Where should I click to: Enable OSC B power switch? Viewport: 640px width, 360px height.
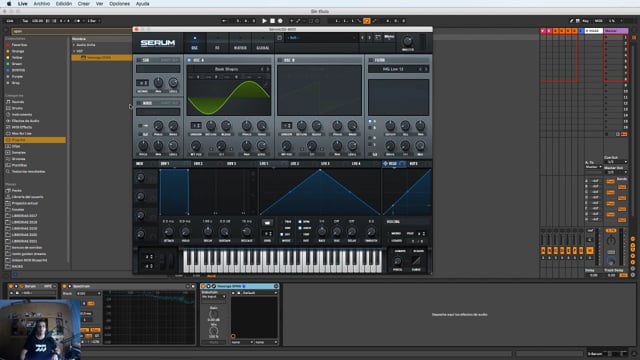click(280, 60)
